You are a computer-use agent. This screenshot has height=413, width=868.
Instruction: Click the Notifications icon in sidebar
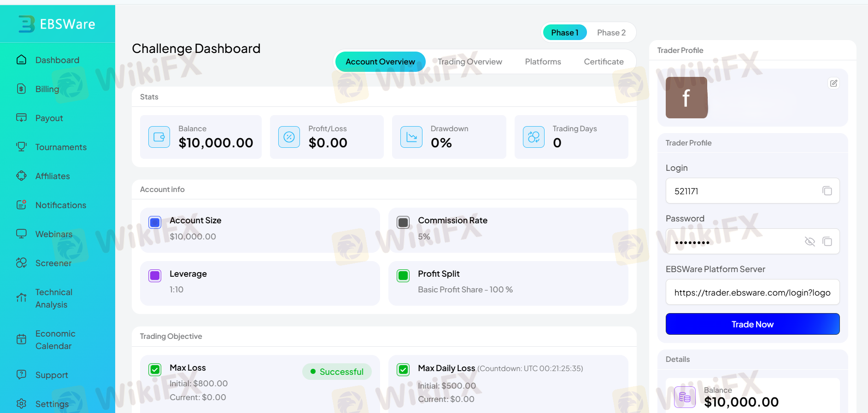pos(21,205)
